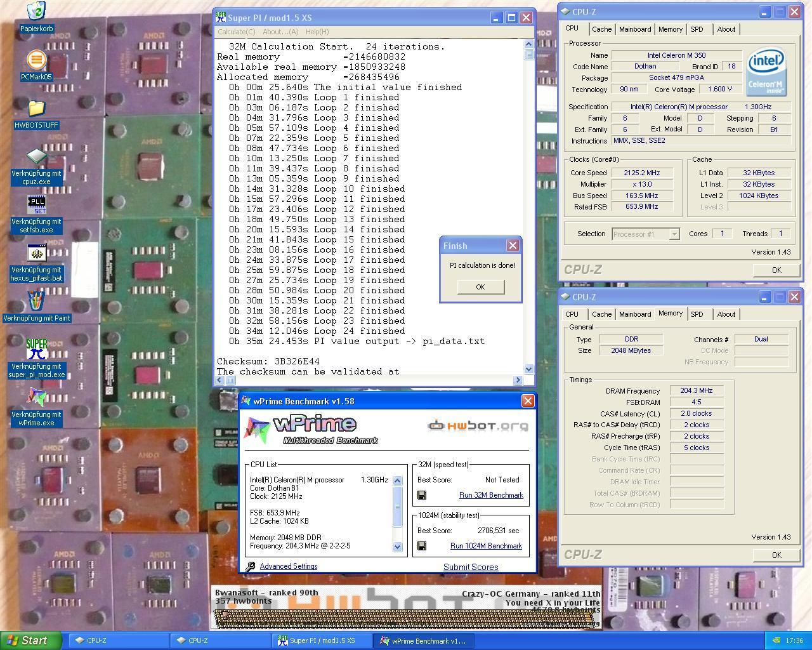Switch to Memory tab in top CPU-Z
The width and height of the screenshot is (812, 650).
coord(671,29)
